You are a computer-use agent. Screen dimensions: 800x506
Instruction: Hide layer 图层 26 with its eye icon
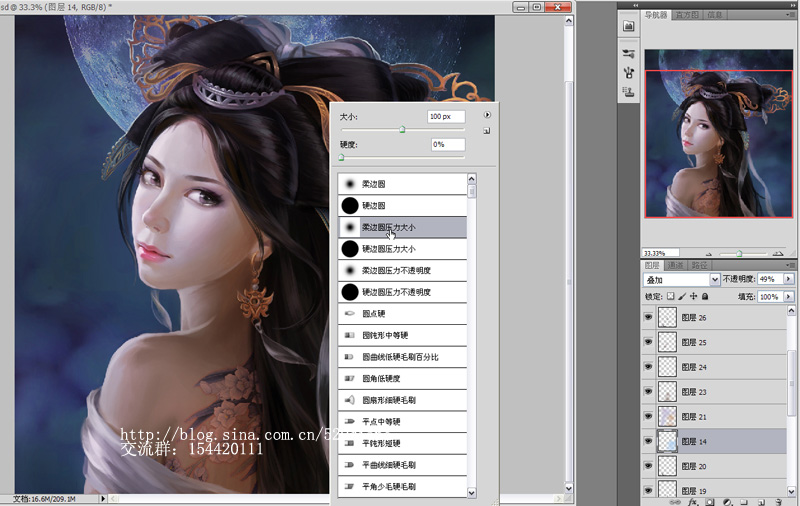(x=648, y=317)
